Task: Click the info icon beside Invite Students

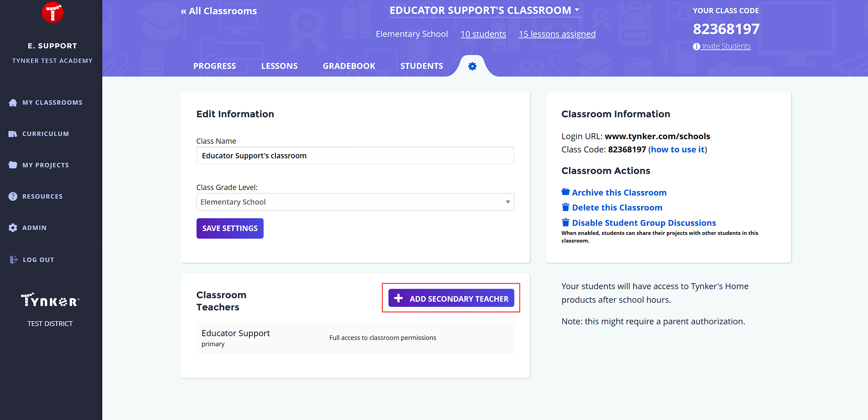Action: pos(697,46)
